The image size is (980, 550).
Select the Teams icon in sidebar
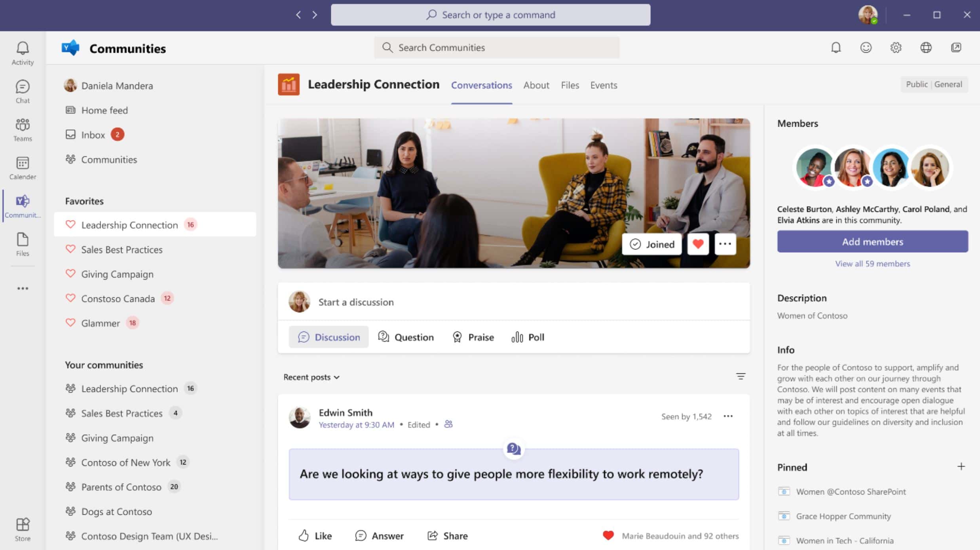click(23, 129)
